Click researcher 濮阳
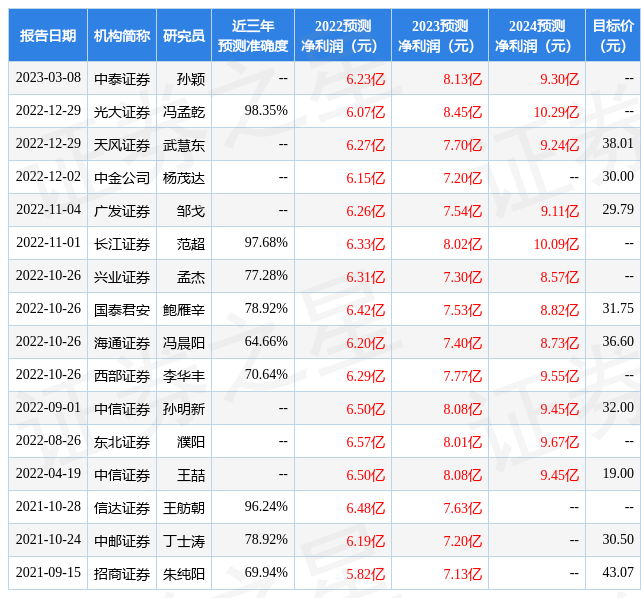 coord(191,443)
